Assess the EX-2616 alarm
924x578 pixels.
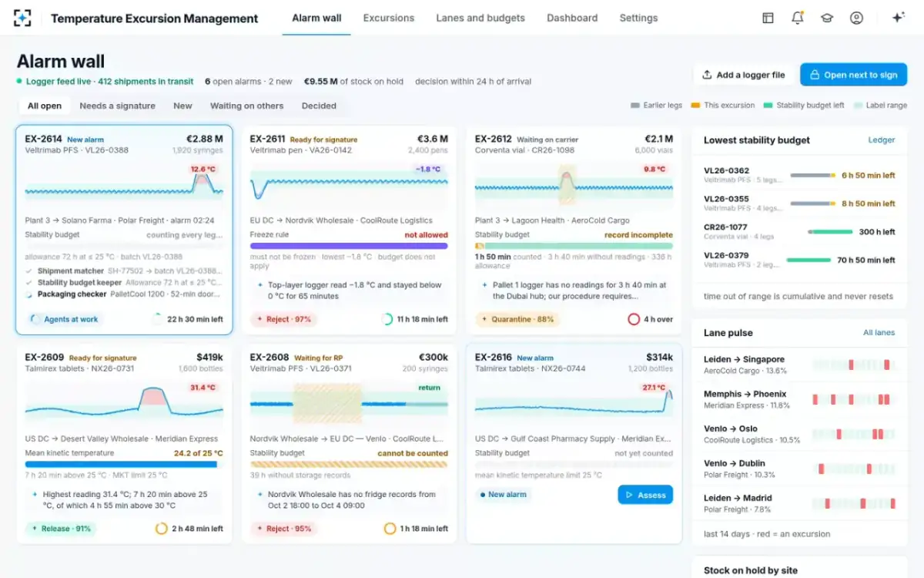(645, 495)
